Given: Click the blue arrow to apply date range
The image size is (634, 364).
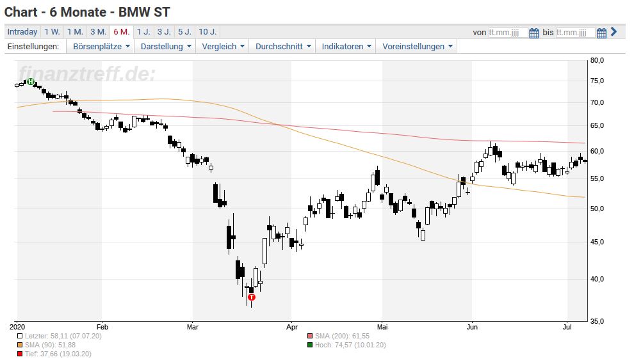Looking at the screenshot, I should click(614, 31).
